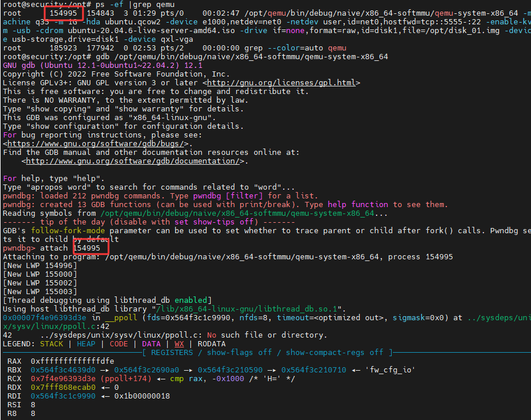Click the red-boxed PID in ps output

tap(64, 13)
